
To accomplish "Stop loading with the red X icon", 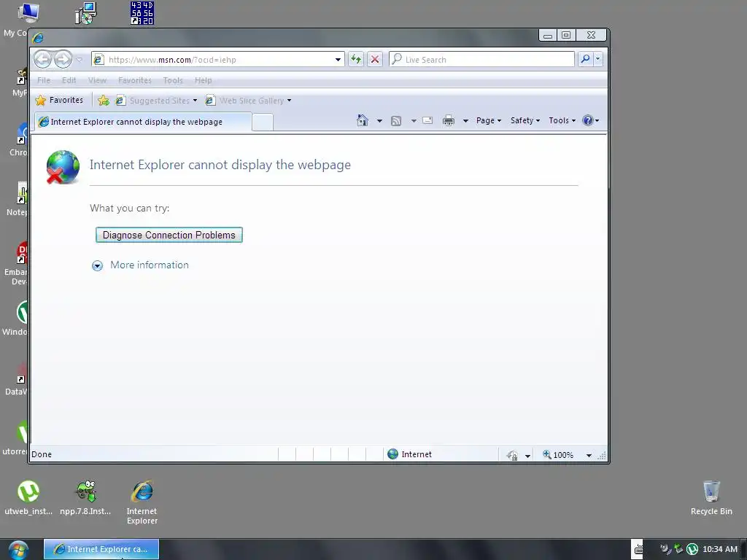I will [x=375, y=60].
